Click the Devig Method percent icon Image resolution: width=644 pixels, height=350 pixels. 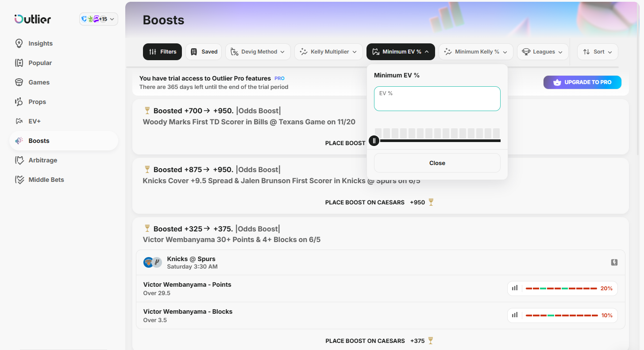(235, 52)
